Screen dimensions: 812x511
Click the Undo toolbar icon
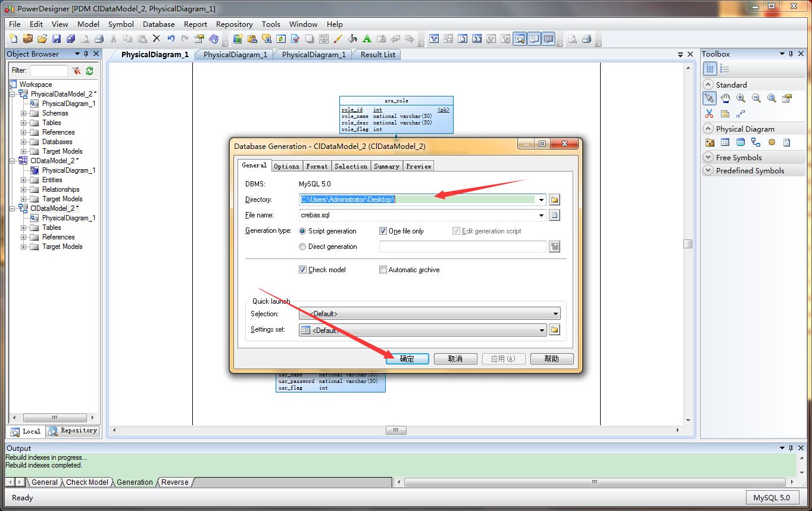[171, 39]
